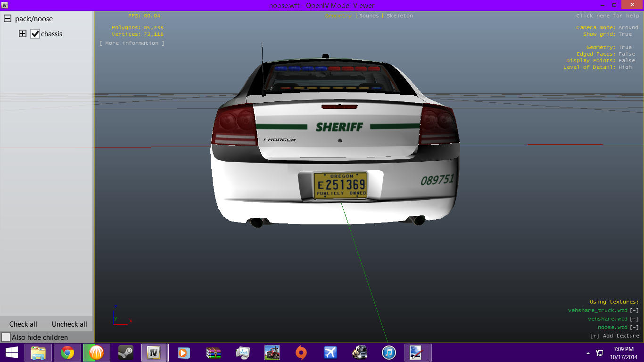Open iTunes from the taskbar

[388, 353]
